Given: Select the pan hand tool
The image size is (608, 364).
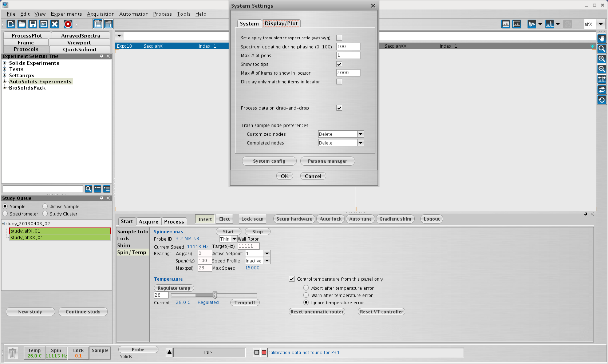Looking at the screenshot, I should (x=602, y=39).
